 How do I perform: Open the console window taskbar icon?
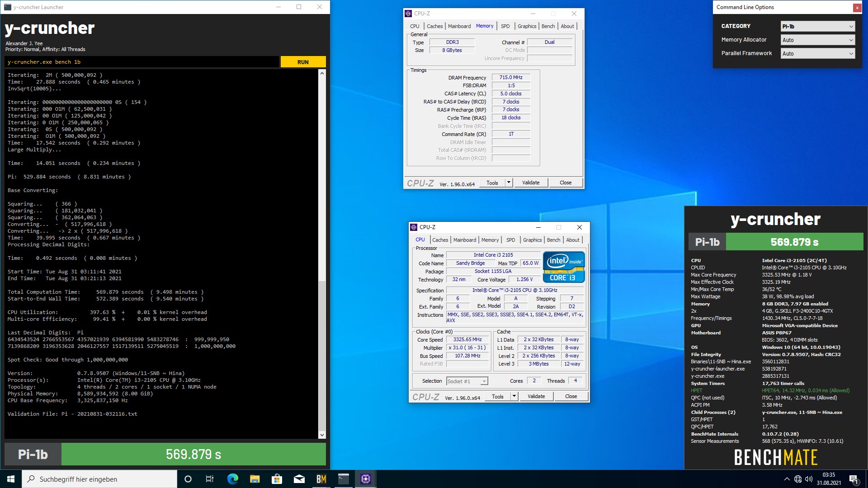(x=344, y=479)
